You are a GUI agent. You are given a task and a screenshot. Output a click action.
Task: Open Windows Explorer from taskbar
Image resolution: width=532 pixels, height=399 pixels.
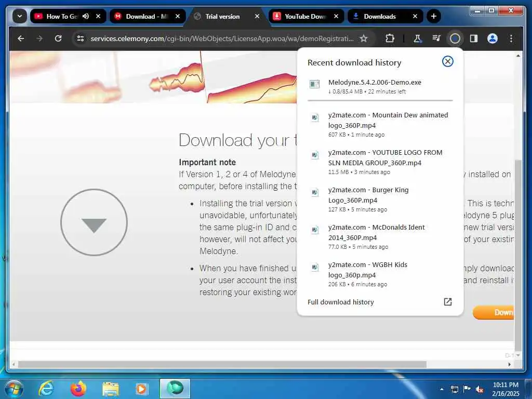(111, 390)
